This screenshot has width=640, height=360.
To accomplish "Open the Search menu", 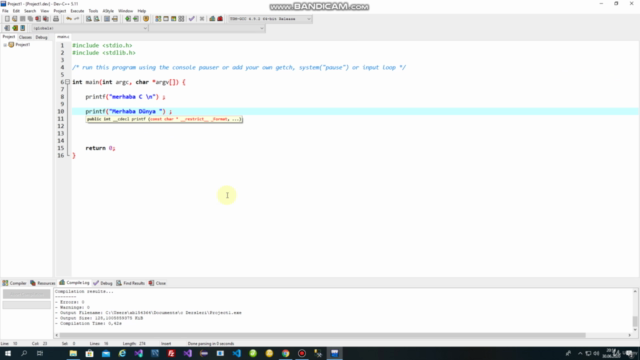I will pyautogui.click(x=30, y=11).
